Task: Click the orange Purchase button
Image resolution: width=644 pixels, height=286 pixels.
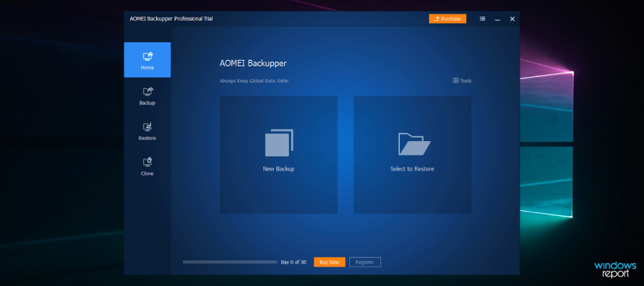Action: tap(448, 19)
